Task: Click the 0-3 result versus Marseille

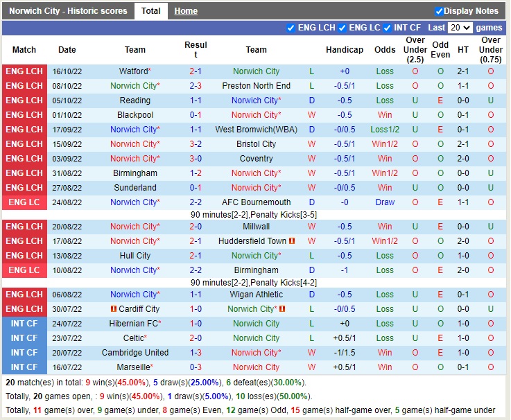Action: coord(196,367)
